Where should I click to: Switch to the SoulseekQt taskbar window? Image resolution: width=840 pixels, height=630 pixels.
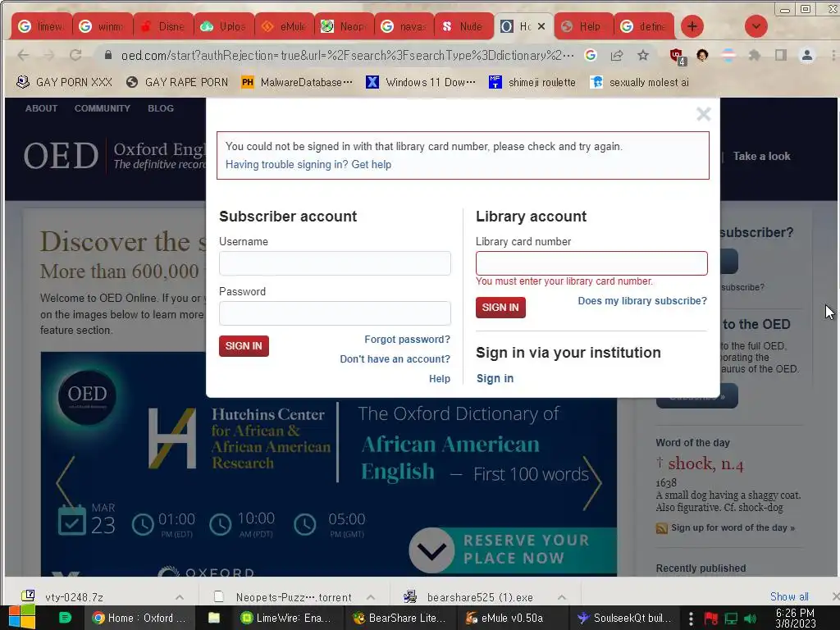pyautogui.click(x=624, y=618)
